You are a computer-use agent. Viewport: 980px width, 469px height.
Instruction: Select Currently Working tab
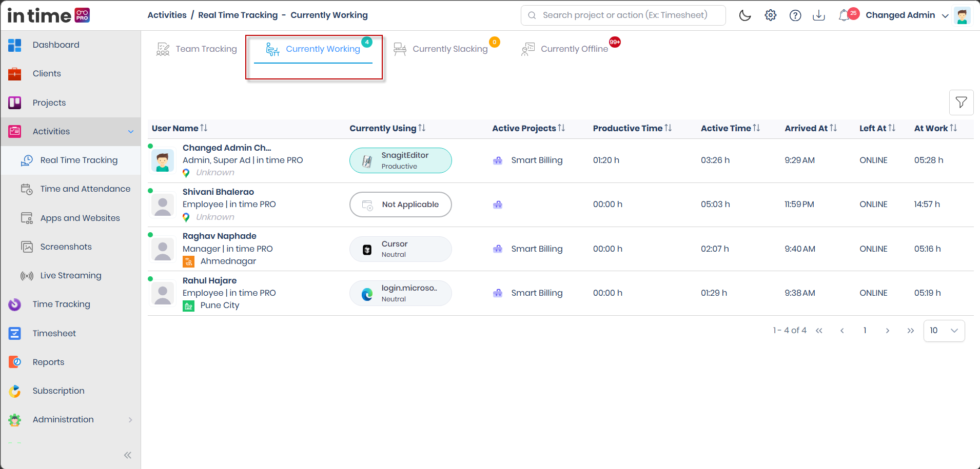(313, 49)
